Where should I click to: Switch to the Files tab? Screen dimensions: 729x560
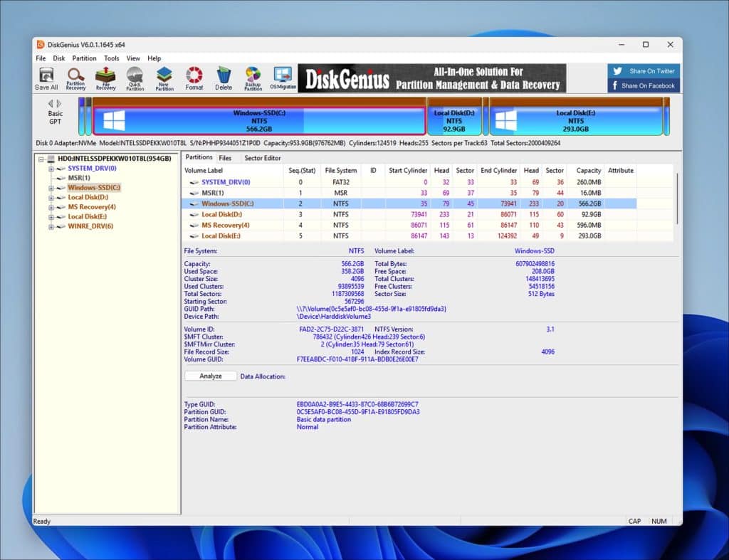tap(225, 158)
